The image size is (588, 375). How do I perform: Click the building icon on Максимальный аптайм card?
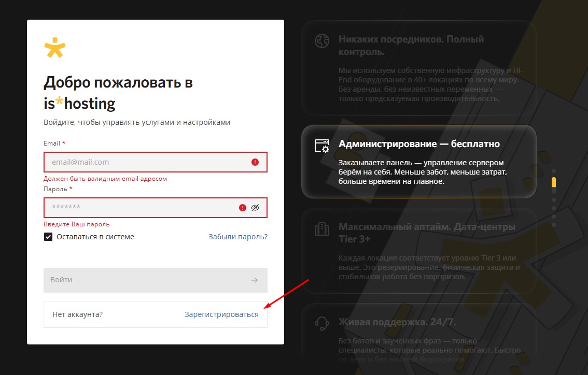point(322,229)
